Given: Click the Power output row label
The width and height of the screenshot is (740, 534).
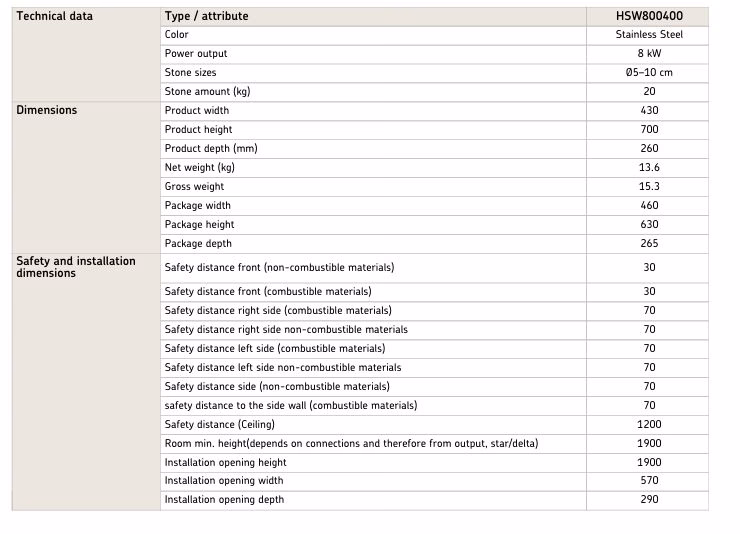Looking at the screenshot, I should tap(196, 54).
